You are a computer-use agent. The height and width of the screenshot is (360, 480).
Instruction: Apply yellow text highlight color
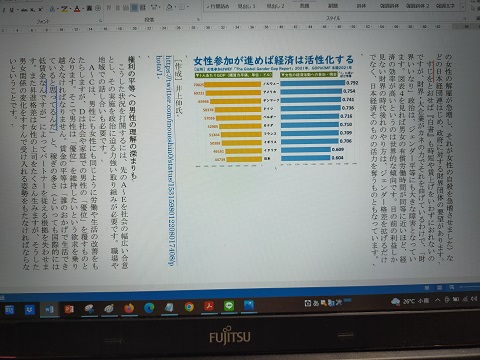[64, 9]
